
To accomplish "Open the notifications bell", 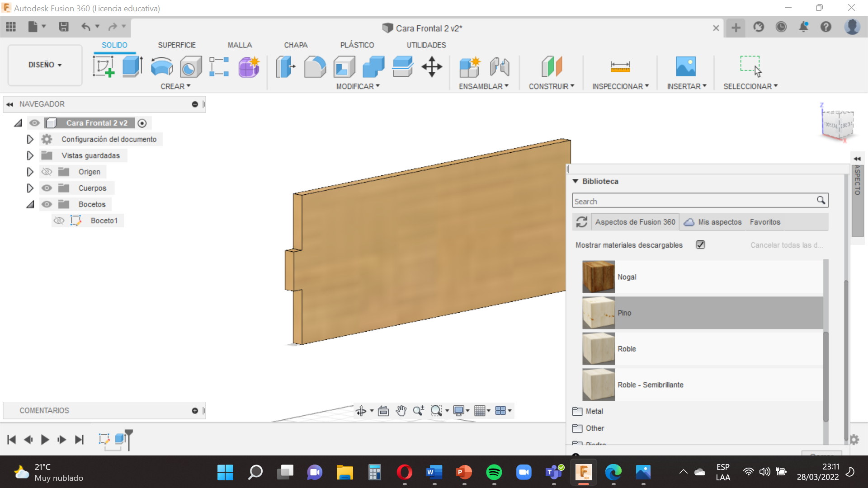I will (804, 27).
